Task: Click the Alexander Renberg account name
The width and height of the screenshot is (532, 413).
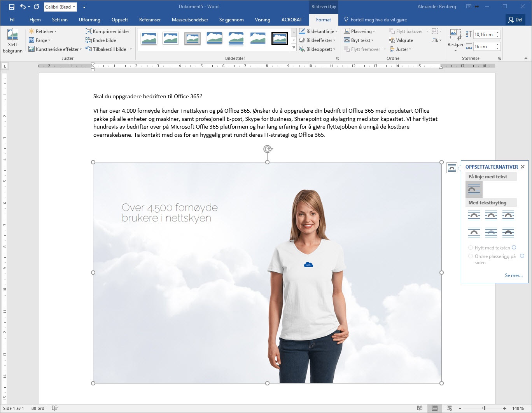Action: (437, 7)
